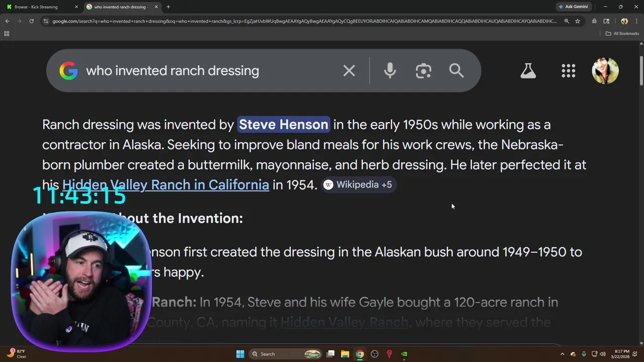Open Google Lens image search
Screen dimensions: 644x362
(424, 71)
